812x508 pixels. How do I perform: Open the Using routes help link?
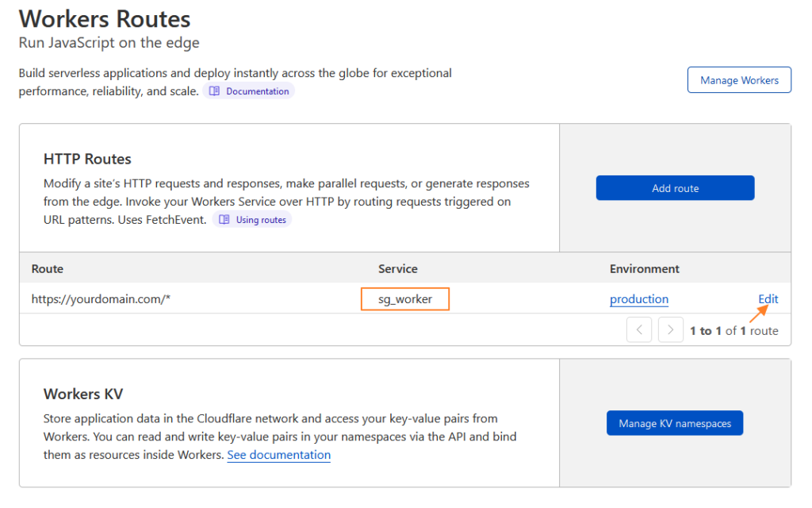click(x=260, y=220)
